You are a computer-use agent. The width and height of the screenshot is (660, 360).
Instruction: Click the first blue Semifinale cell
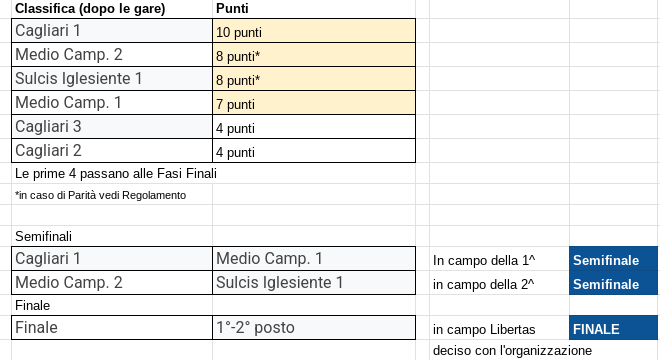613,260
